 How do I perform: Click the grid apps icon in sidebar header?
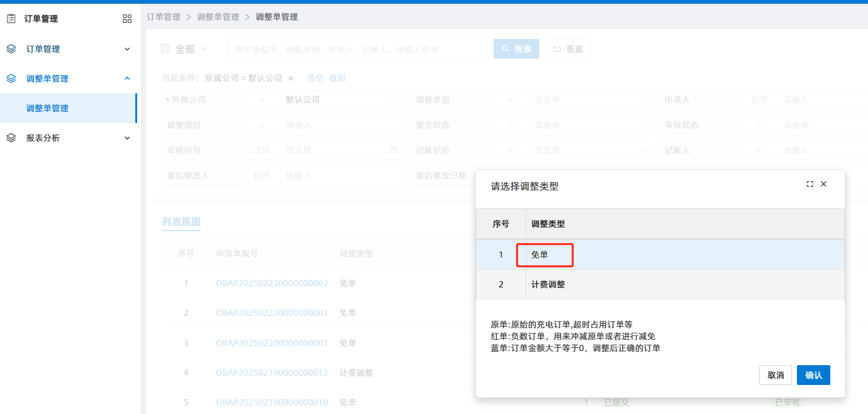point(127,19)
